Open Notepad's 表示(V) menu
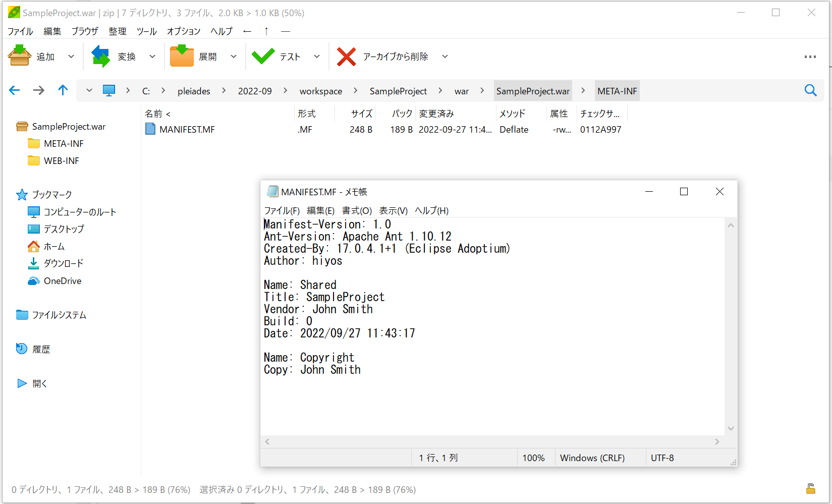This screenshot has height=504, width=832. point(393,210)
